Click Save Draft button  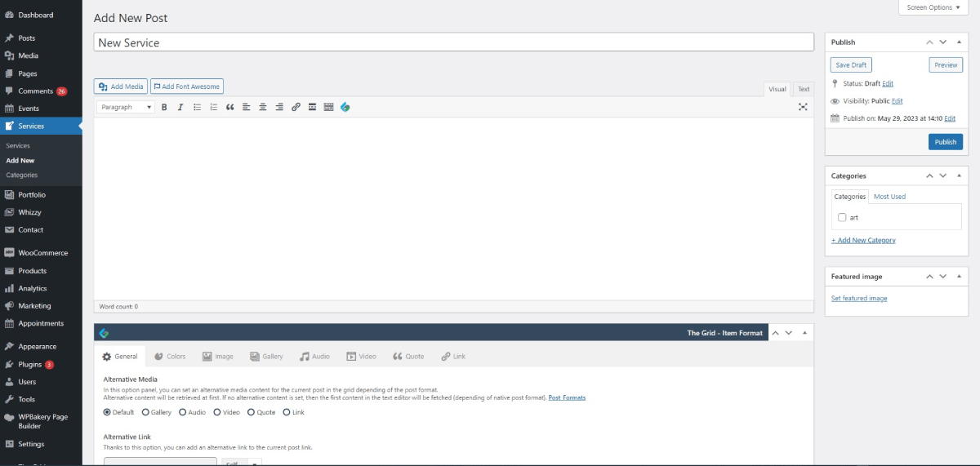(851, 65)
